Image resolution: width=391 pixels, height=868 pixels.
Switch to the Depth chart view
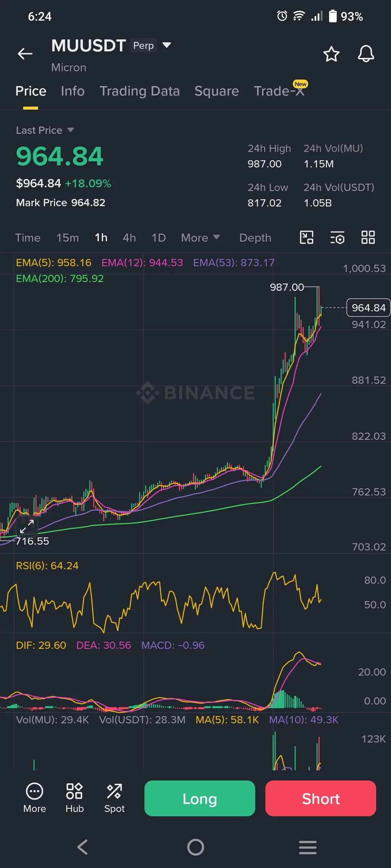point(255,238)
